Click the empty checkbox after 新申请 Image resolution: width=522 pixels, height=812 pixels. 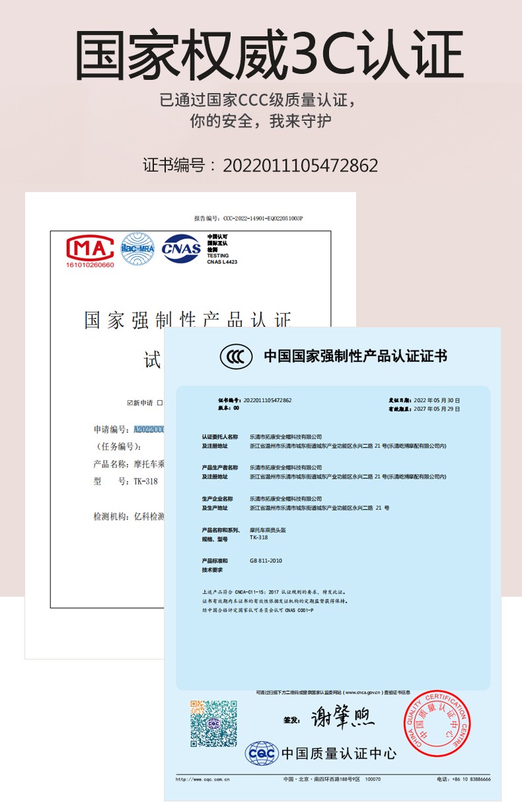pos(160,403)
